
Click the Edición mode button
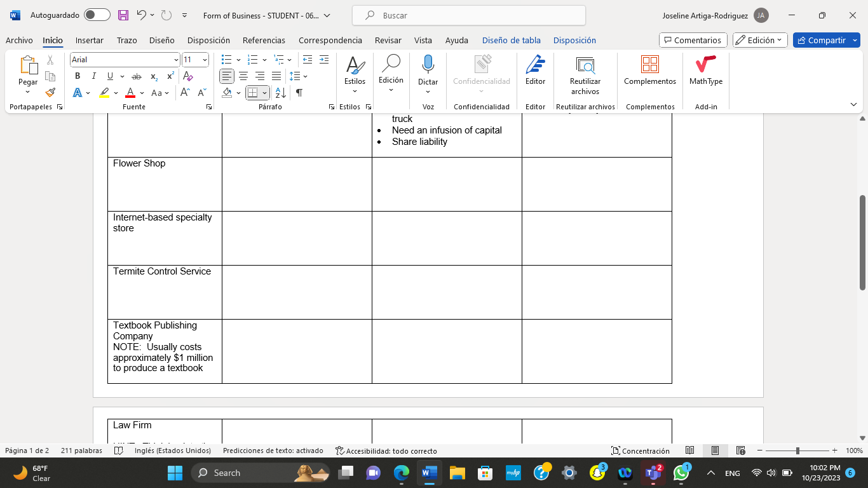(x=760, y=40)
